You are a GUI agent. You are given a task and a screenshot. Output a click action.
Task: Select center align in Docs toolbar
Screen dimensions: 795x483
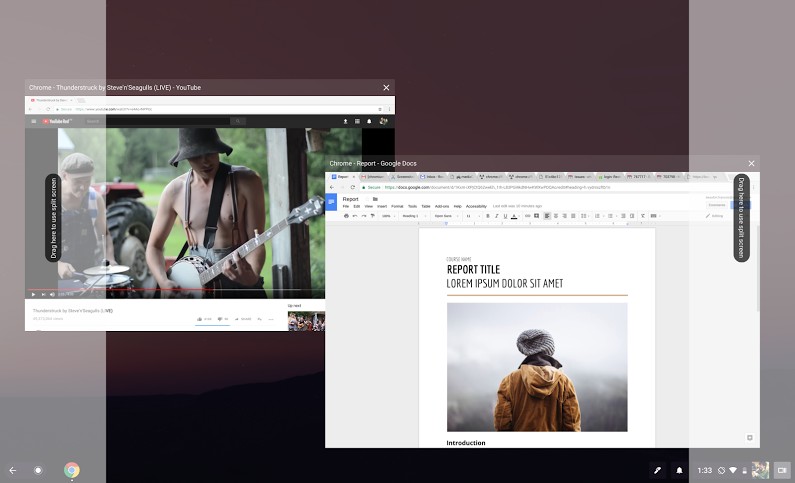(556, 216)
